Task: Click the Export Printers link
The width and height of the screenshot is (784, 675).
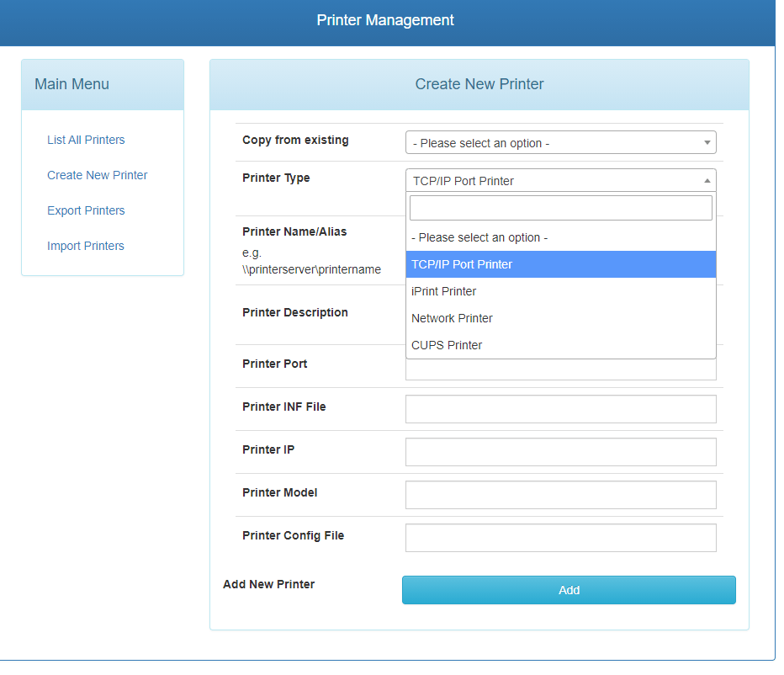Action: coord(85,210)
